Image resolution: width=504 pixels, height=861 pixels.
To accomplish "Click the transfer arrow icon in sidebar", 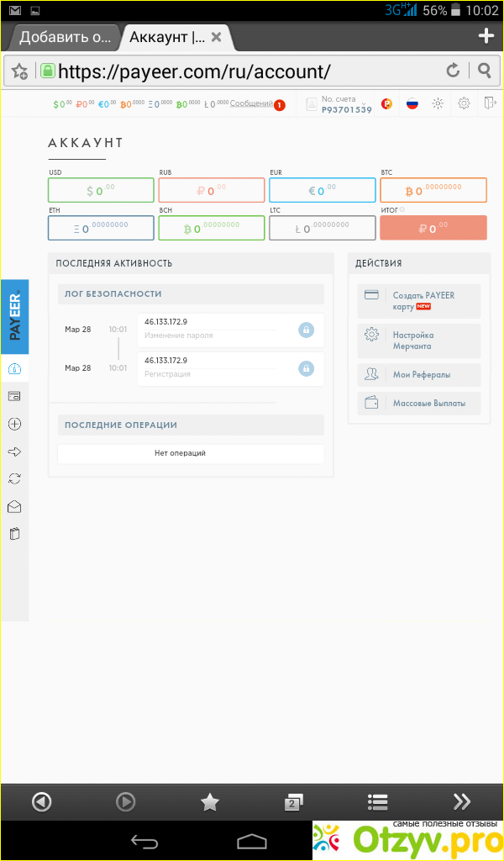I will click(14, 452).
